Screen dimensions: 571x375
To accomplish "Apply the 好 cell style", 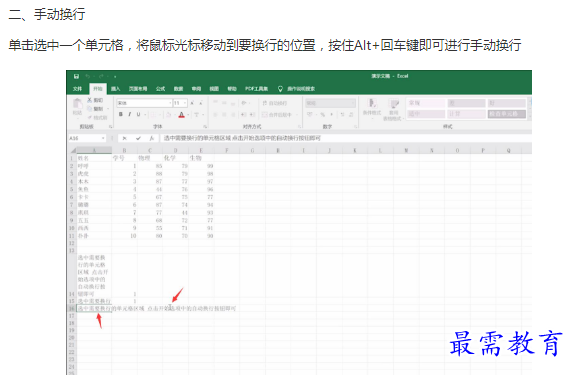I will coord(507,103).
